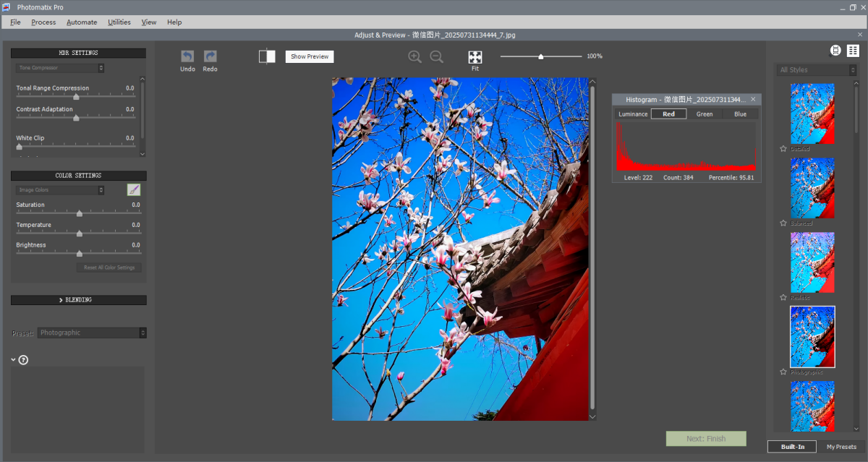The height and width of the screenshot is (462, 868).
Task: Favorite the Detailed preset with its star
Action: coord(783,149)
